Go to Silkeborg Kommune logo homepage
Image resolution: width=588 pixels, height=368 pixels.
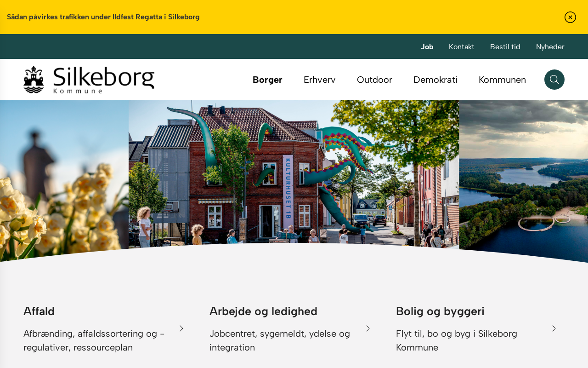coord(89,80)
